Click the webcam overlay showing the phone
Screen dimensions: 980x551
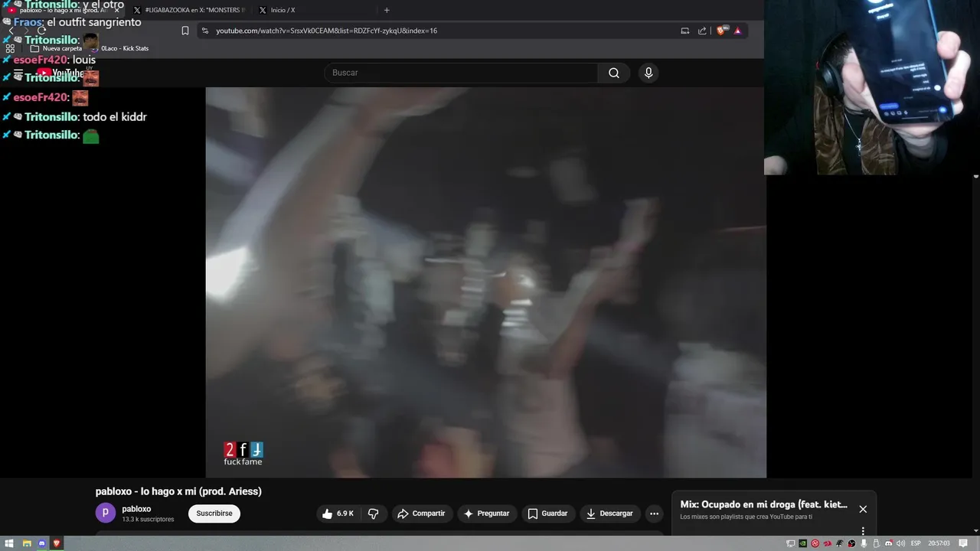pos(872,87)
